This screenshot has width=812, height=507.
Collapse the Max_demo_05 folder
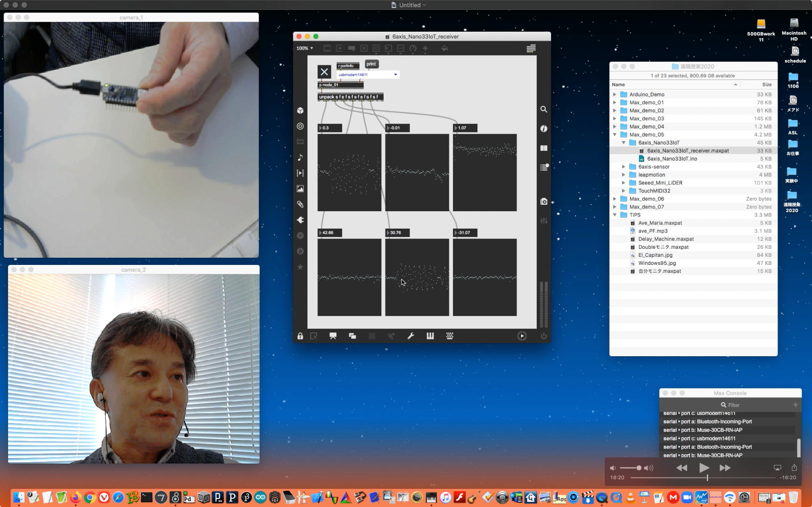tap(615, 135)
